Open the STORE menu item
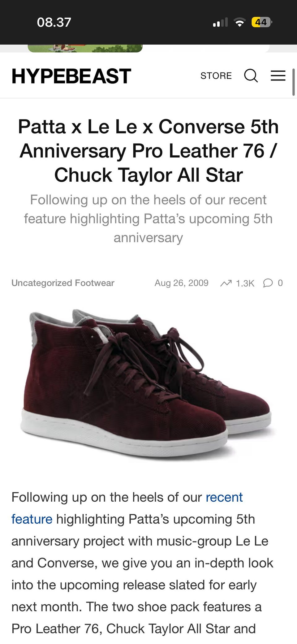 pyautogui.click(x=216, y=76)
